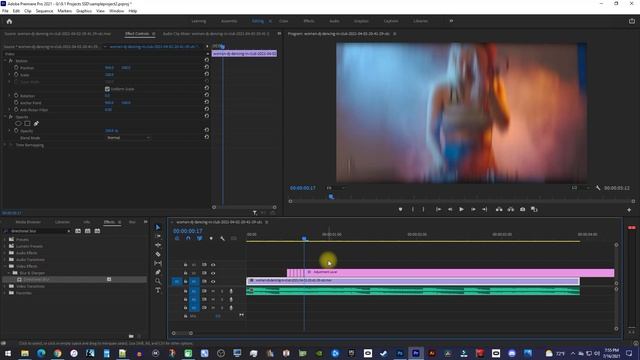Select the free draw bezier pen mask
Screen dimensions: 640x360
[36, 123]
